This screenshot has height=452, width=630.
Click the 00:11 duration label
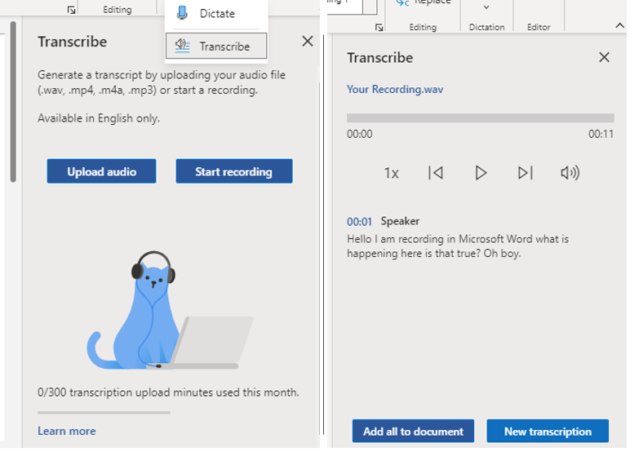click(x=601, y=134)
